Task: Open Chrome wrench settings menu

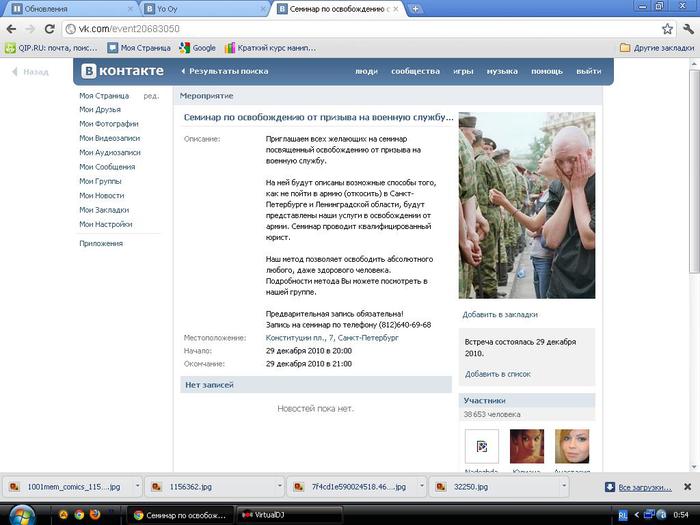Action: coord(688,29)
